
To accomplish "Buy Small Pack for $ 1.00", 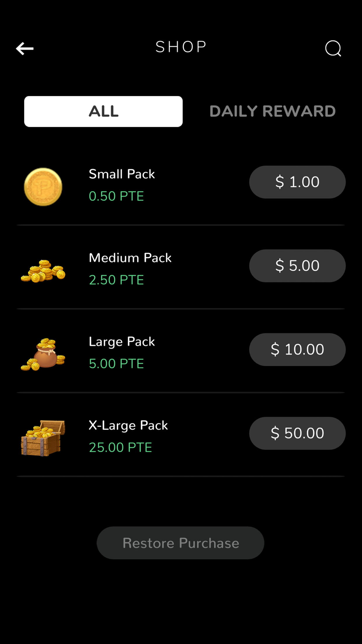I will [297, 182].
